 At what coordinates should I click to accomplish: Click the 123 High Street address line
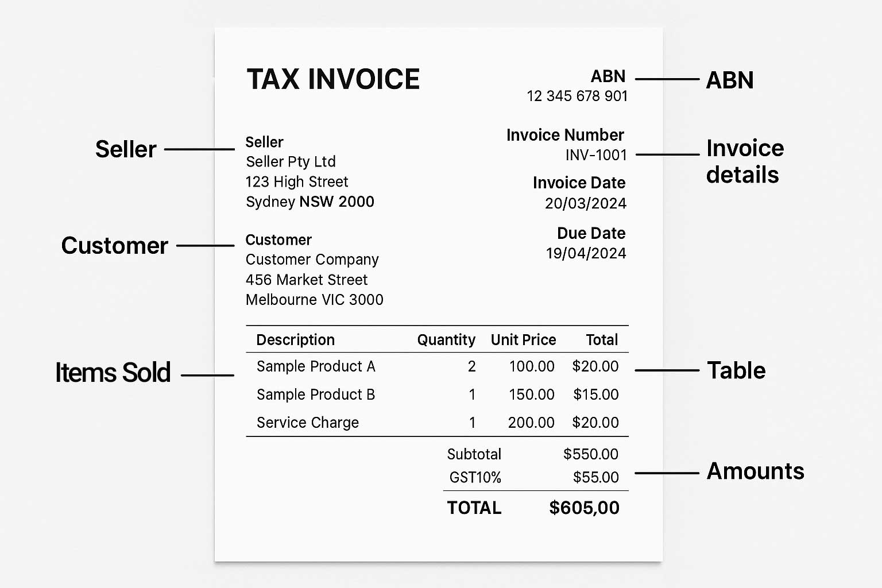pos(296,182)
